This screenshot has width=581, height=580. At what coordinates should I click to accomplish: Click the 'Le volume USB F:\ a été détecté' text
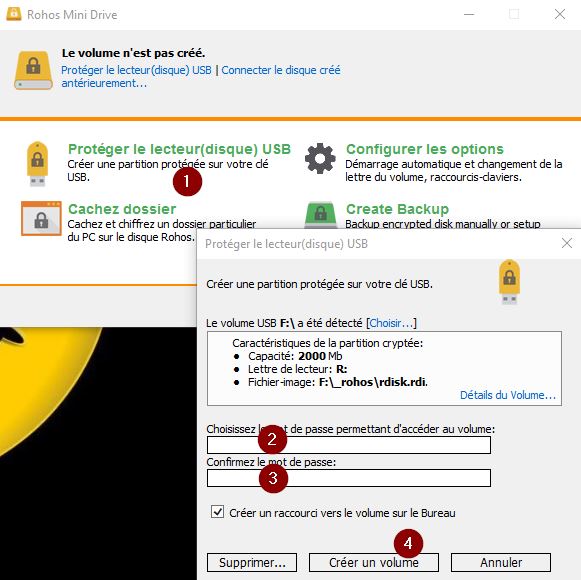tap(284, 323)
